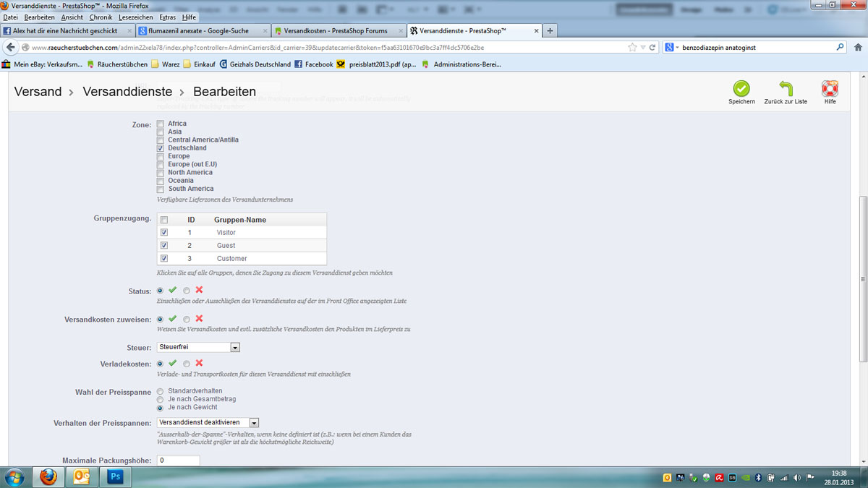Viewport: 868px width, 488px height.
Task: Open the URL bar history dropdown arrow
Action: pyautogui.click(x=642, y=47)
